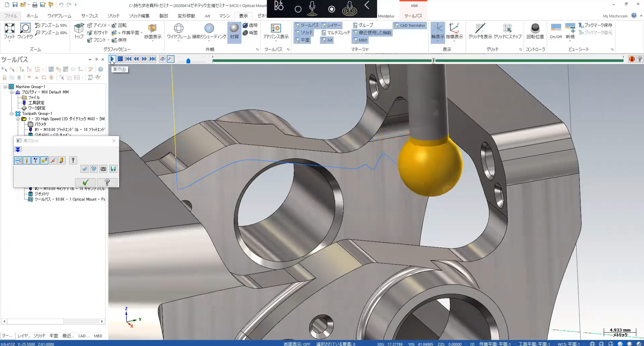644x346 pixels.
Task: Open the File (ファイル) menu tab
Action: (10, 16)
